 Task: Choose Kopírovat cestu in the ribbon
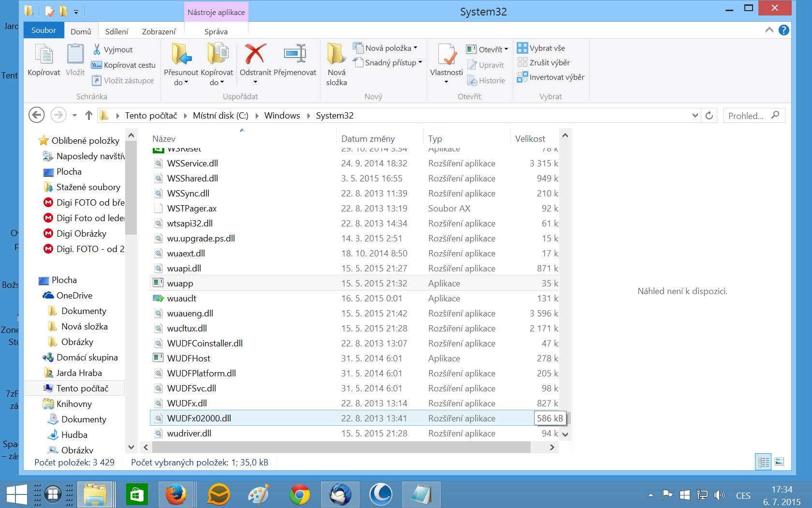pyautogui.click(x=124, y=65)
